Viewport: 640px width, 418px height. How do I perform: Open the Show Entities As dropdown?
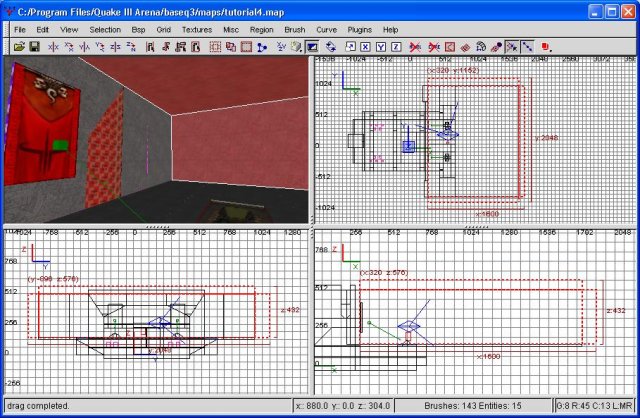tap(547, 47)
